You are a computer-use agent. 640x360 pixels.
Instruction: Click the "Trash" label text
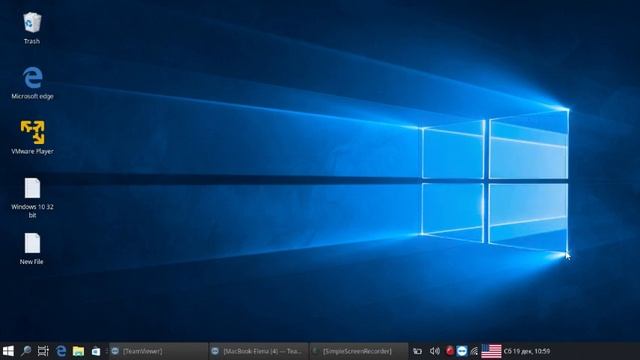[32, 41]
